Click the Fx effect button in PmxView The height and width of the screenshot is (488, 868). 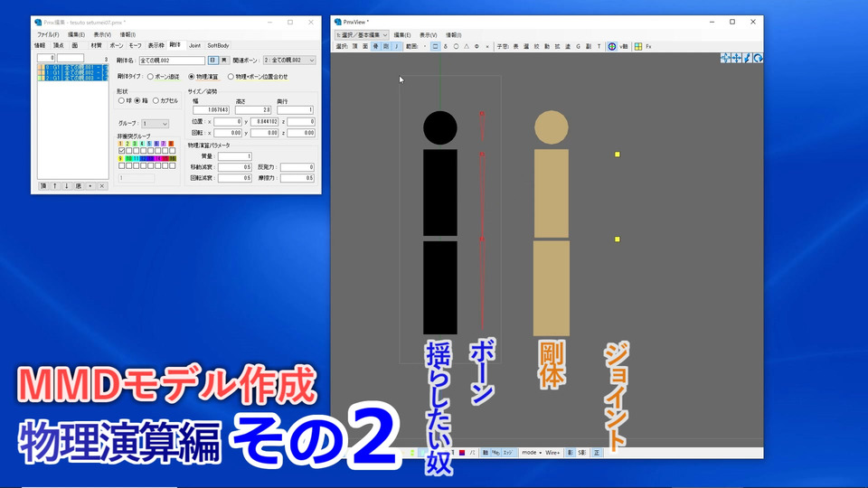point(648,46)
